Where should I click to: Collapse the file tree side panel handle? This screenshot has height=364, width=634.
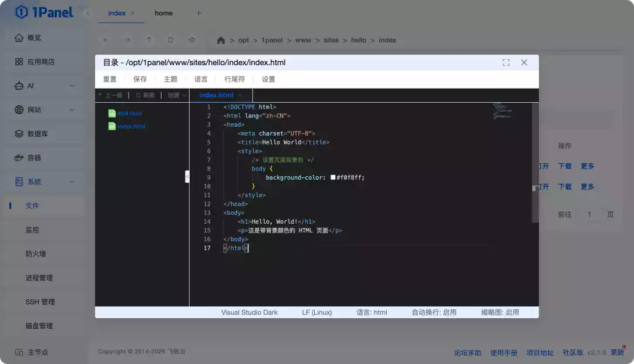(187, 176)
